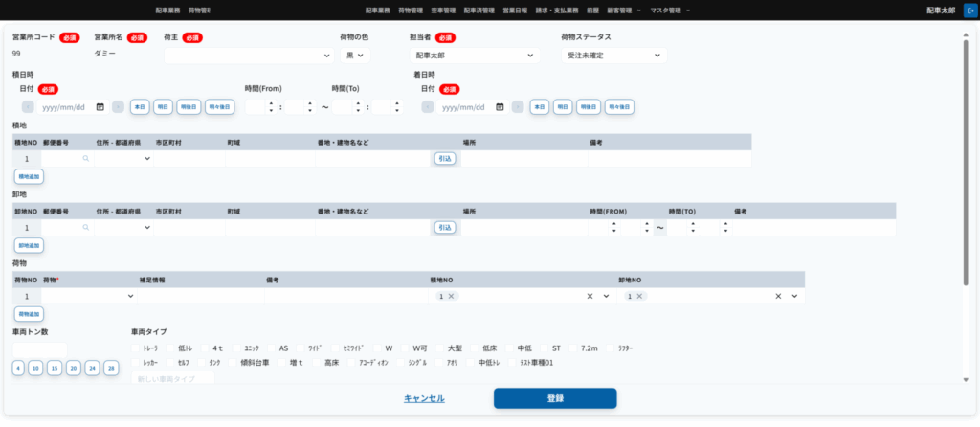Check the 低床 vehicle type checkbox
Screen dimensions: 980x427
pyautogui.click(x=476, y=348)
